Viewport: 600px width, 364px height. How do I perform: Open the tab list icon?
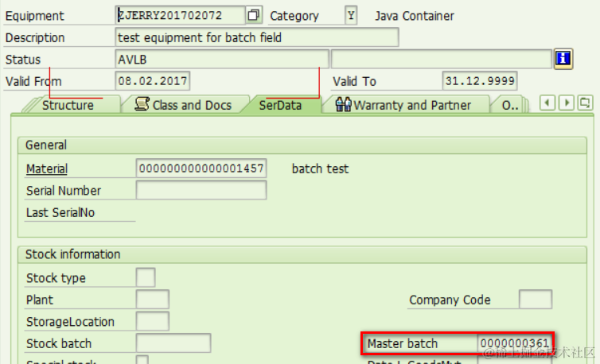tap(585, 103)
